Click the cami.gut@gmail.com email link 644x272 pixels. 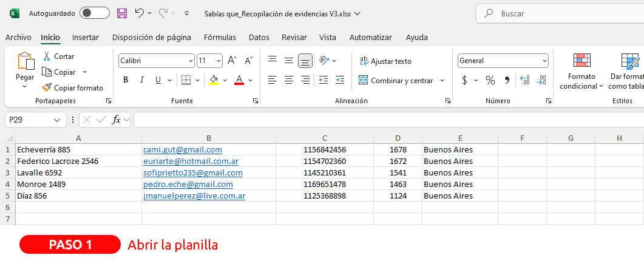pyautogui.click(x=182, y=149)
